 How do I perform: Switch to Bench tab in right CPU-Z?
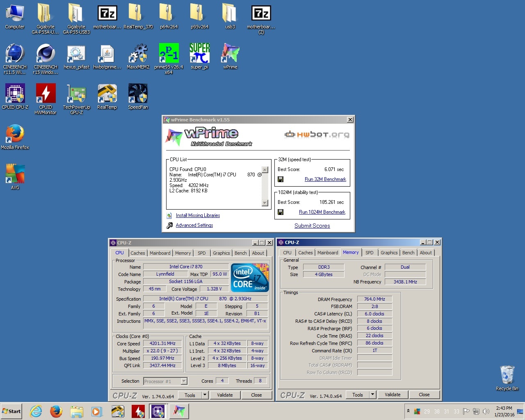click(409, 253)
